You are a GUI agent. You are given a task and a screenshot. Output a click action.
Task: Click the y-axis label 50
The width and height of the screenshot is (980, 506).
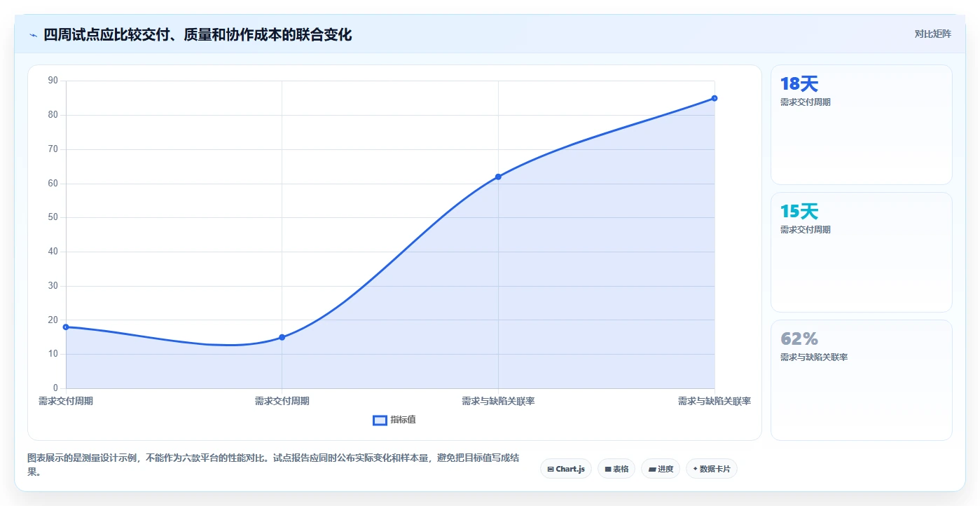53,217
